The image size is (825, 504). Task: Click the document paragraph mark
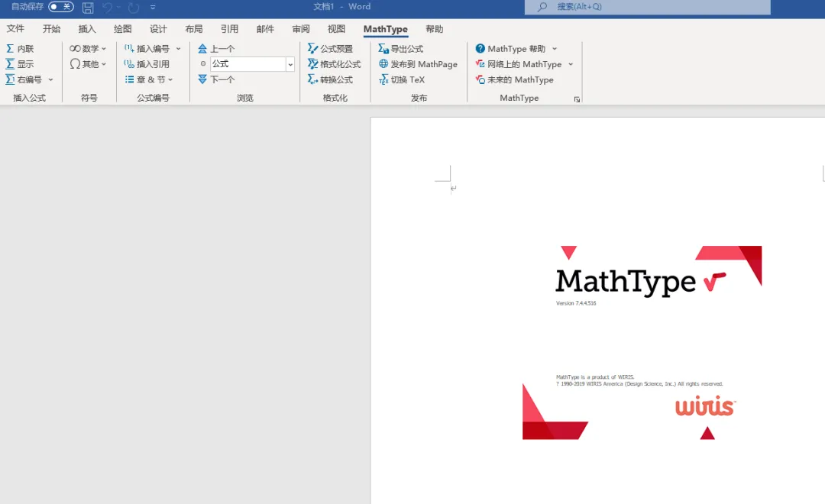[x=454, y=188]
